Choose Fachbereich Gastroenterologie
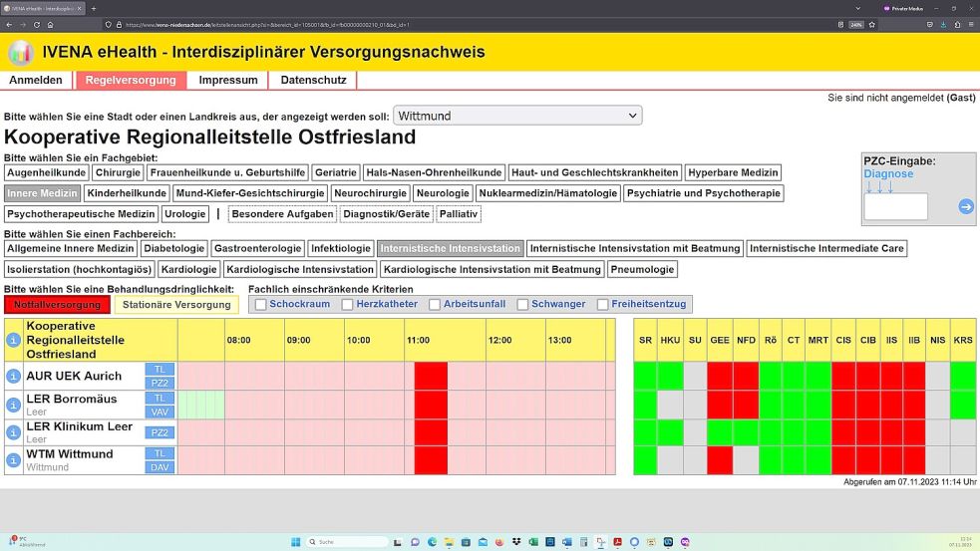The image size is (980, 551). pyautogui.click(x=257, y=248)
